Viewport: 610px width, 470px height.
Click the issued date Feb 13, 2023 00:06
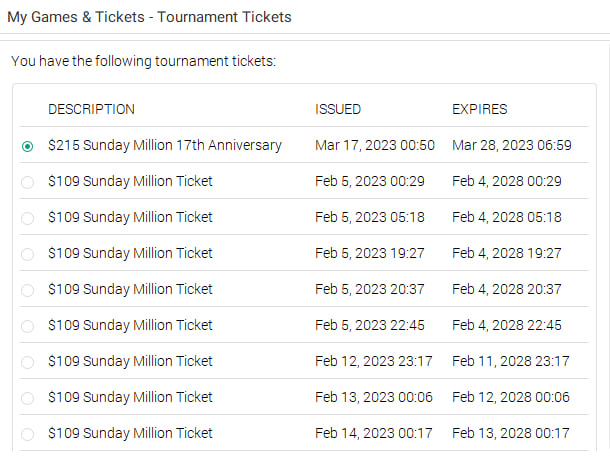point(374,397)
